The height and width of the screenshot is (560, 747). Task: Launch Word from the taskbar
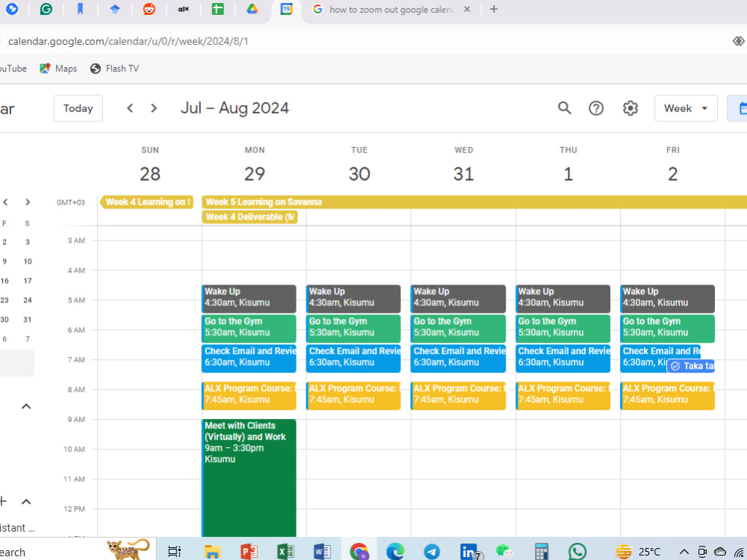322,552
